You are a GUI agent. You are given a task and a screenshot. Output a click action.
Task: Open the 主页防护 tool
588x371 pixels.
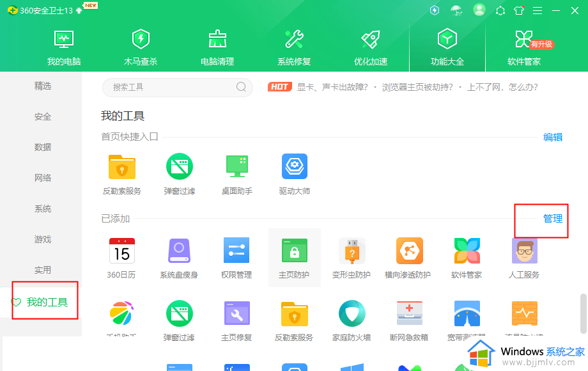(x=295, y=258)
